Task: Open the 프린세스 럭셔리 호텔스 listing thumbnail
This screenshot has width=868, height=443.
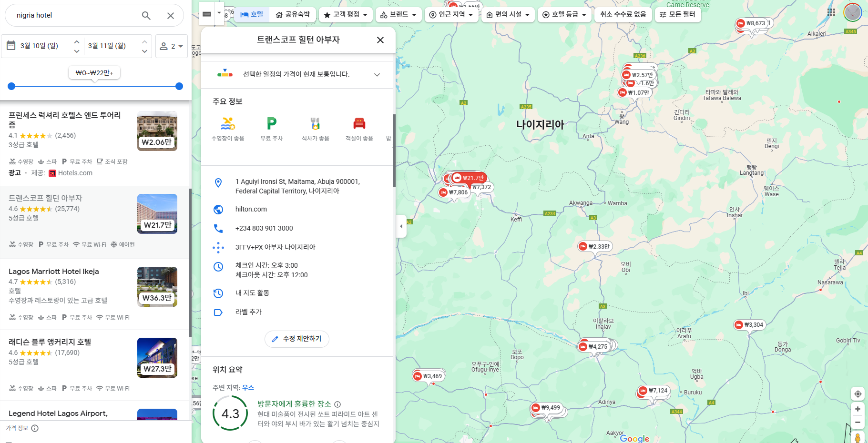Action: 157,131
